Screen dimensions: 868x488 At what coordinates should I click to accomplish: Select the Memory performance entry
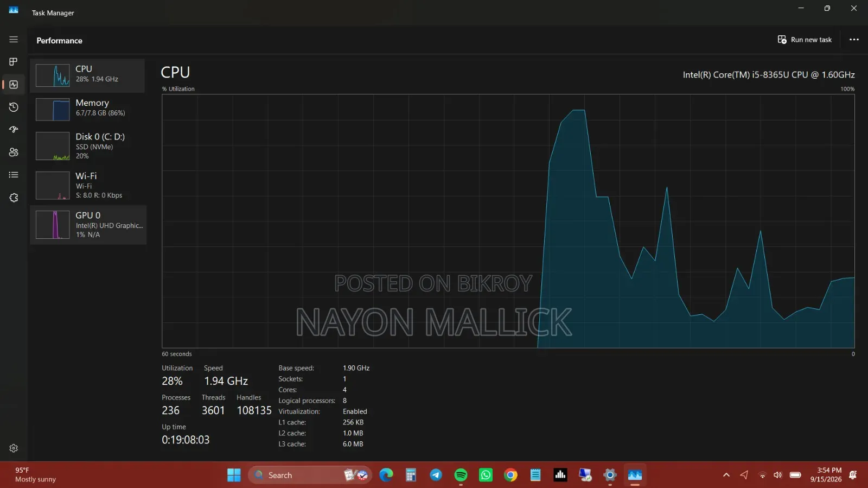87,109
